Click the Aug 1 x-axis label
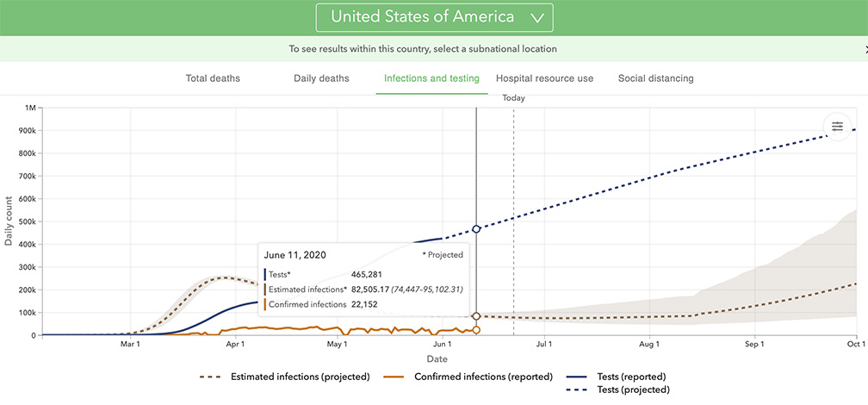 pos(649,344)
